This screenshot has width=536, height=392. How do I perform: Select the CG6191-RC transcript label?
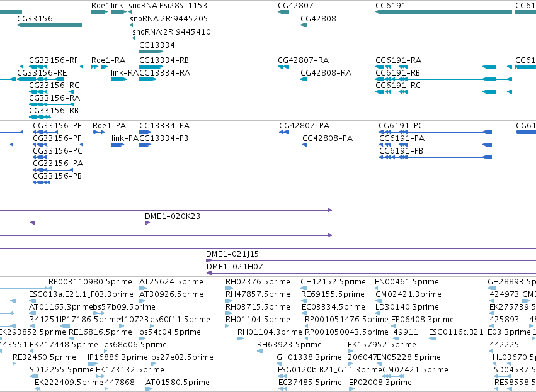coord(398,86)
